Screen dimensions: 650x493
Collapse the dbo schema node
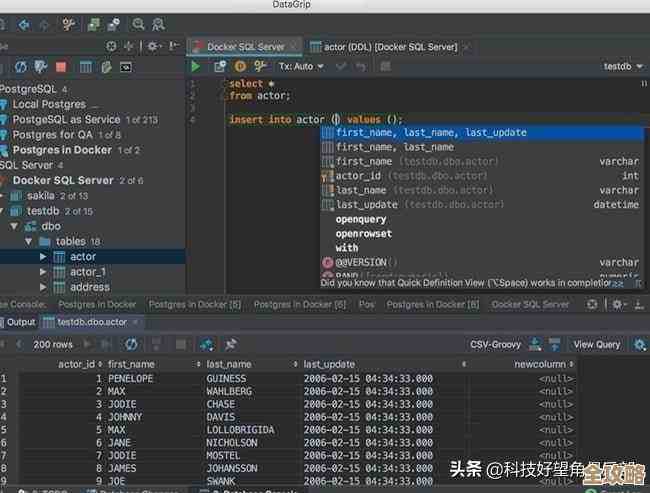[x=14, y=226]
